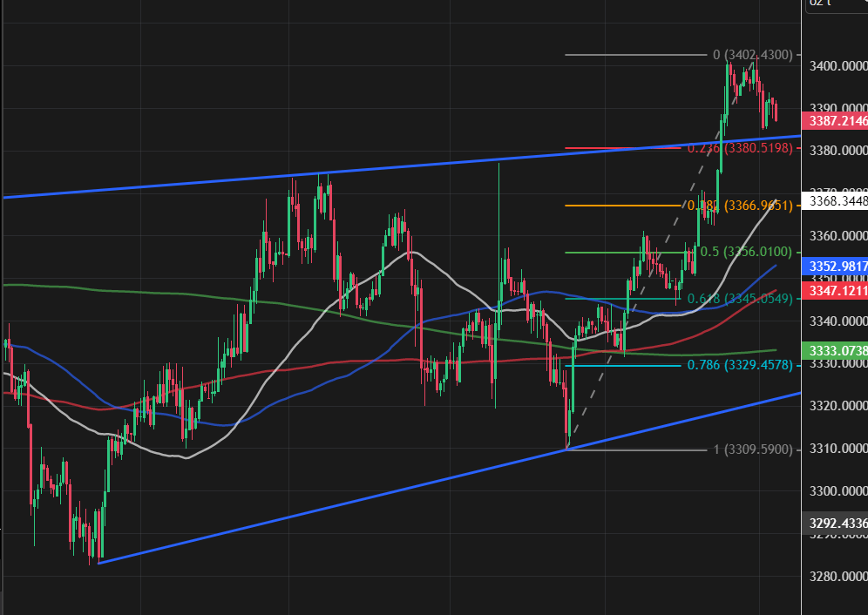Click the 0.786 (3329.4578) Fibonacci label
This screenshot has height=615, width=868.
(x=740, y=365)
